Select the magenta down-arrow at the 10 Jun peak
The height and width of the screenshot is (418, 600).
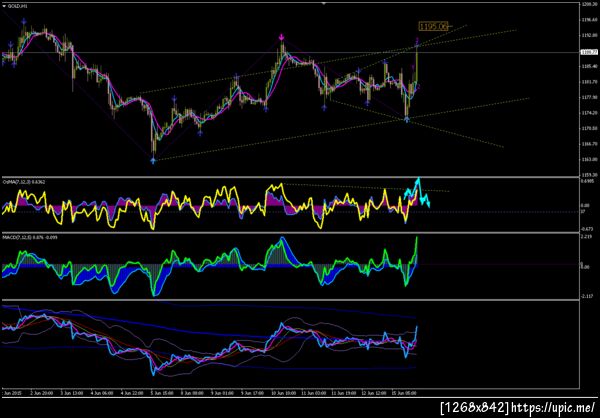(281, 37)
